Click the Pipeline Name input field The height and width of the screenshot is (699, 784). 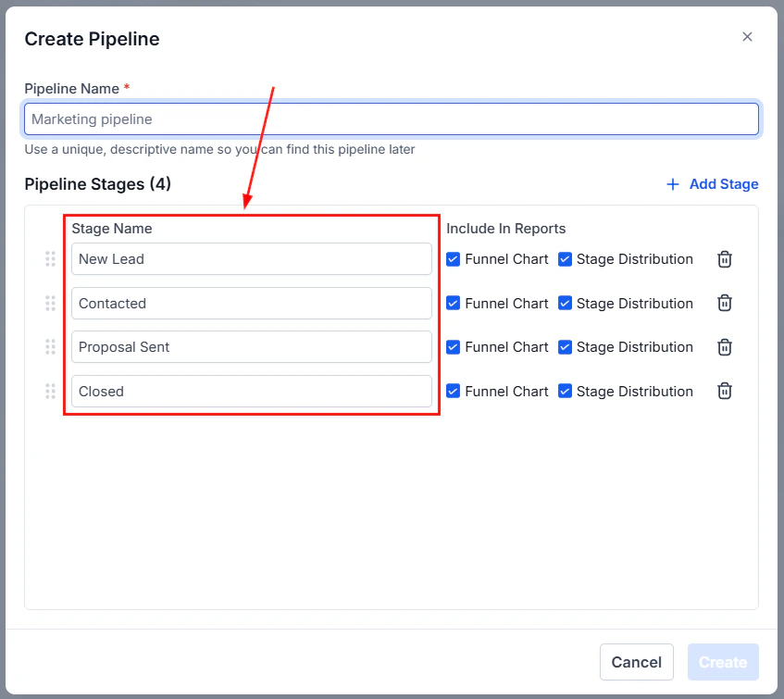click(x=391, y=119)
